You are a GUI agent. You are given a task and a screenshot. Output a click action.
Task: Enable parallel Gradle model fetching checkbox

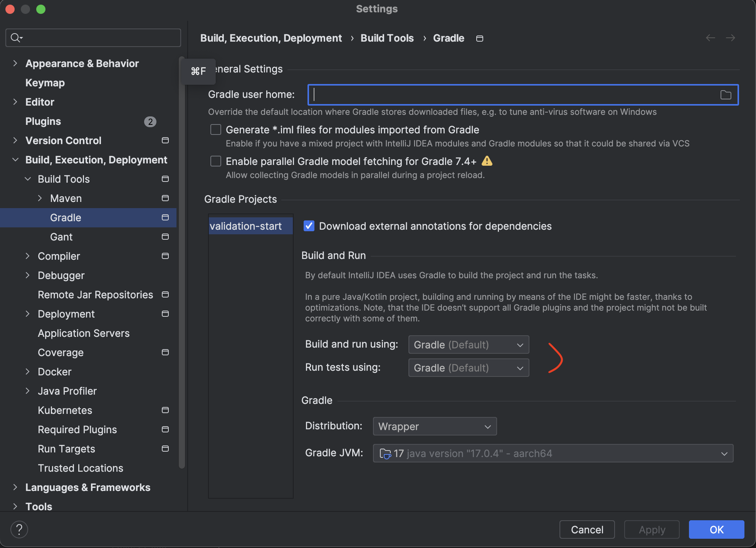coord(216,161)
